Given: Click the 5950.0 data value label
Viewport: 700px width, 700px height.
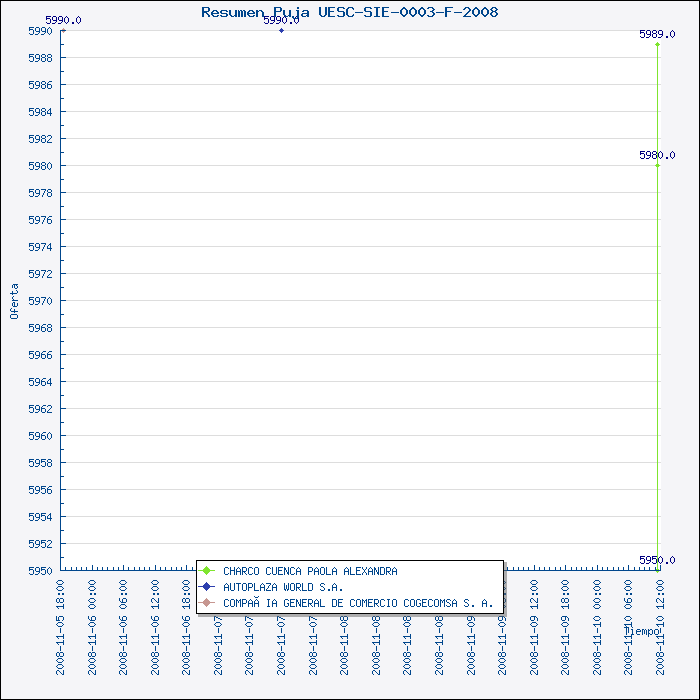Looking at the screenshot, I should click(x=657, y=560).
